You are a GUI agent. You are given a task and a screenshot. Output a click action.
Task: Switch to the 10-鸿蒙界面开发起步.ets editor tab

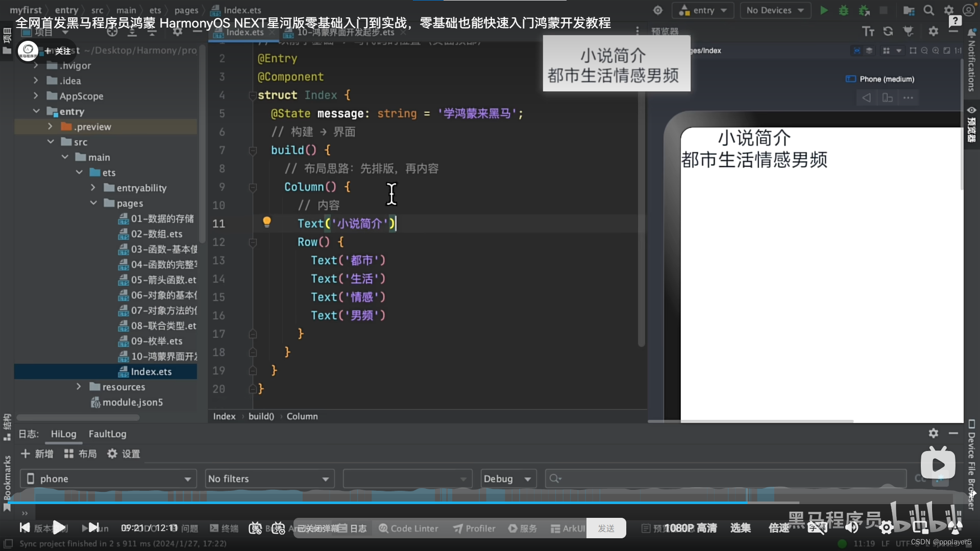346,32
